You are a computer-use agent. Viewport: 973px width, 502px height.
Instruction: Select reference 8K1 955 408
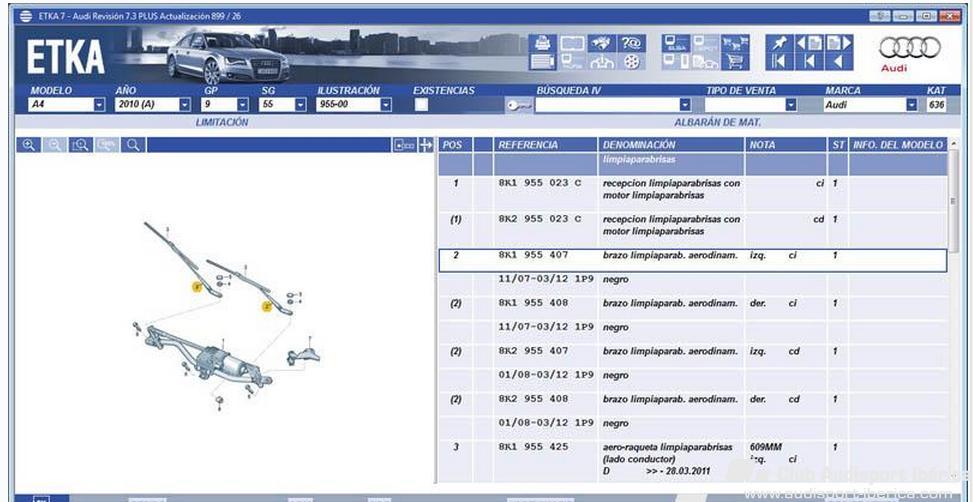[x=533, y=303]
